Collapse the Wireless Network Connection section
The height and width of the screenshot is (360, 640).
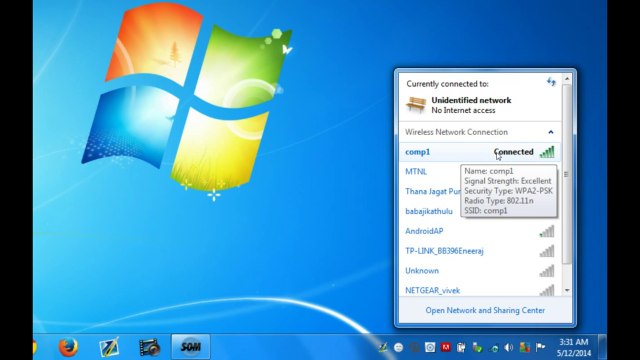(x=551, y=132)
